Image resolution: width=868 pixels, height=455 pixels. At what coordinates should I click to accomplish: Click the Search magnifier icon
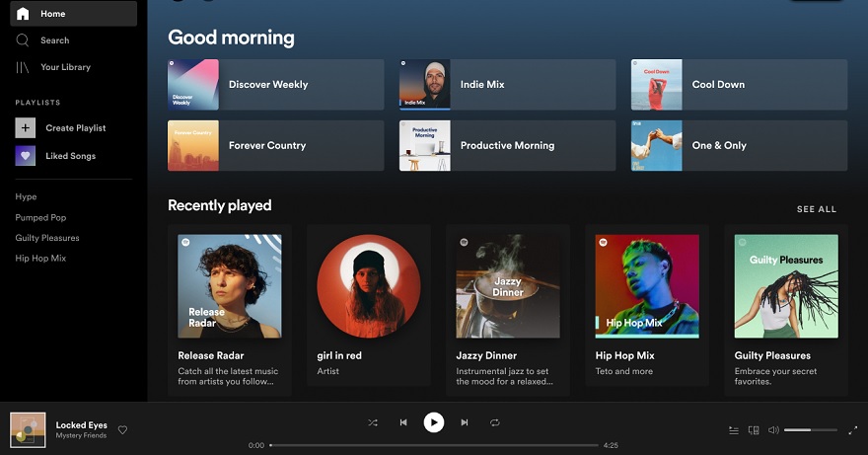coord(23,39)
